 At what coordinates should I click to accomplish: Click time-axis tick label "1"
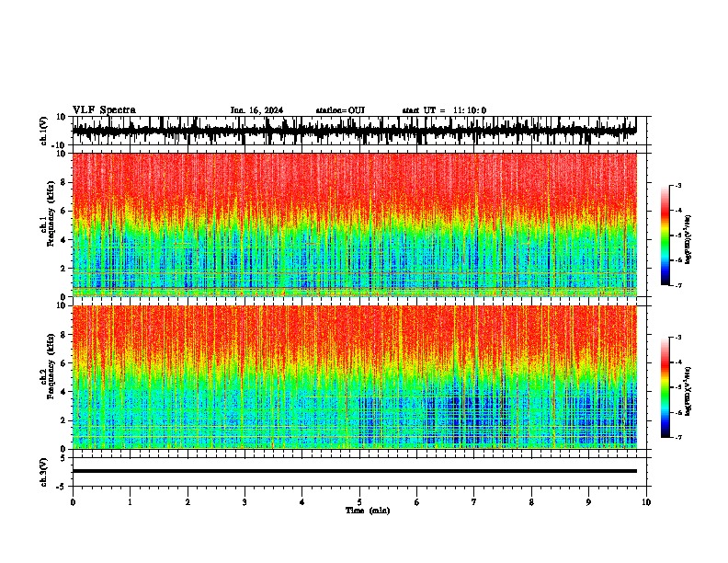pos(130,502)
